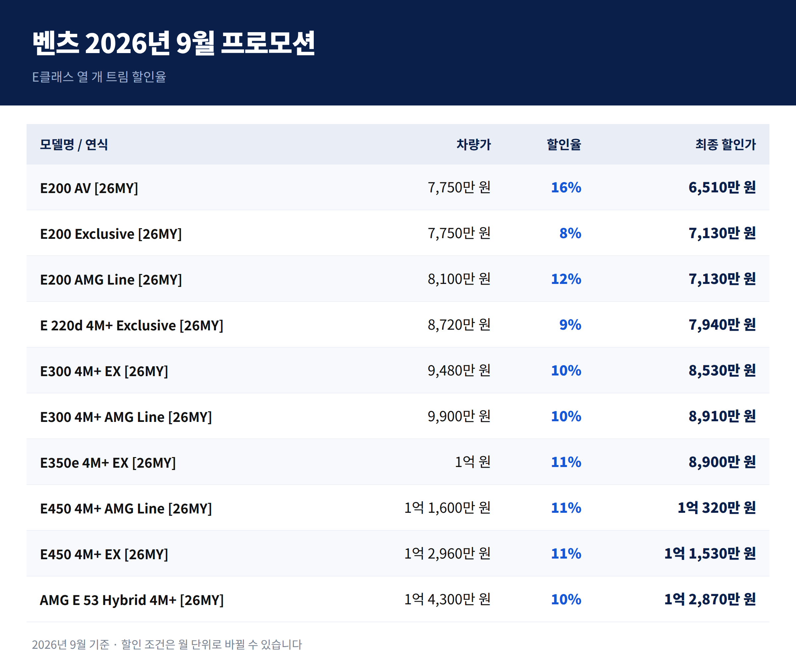Click the vehicle price 8,100만 원
Image resolution: width=796 pixels, height=672 pixels.
(459, 279)
